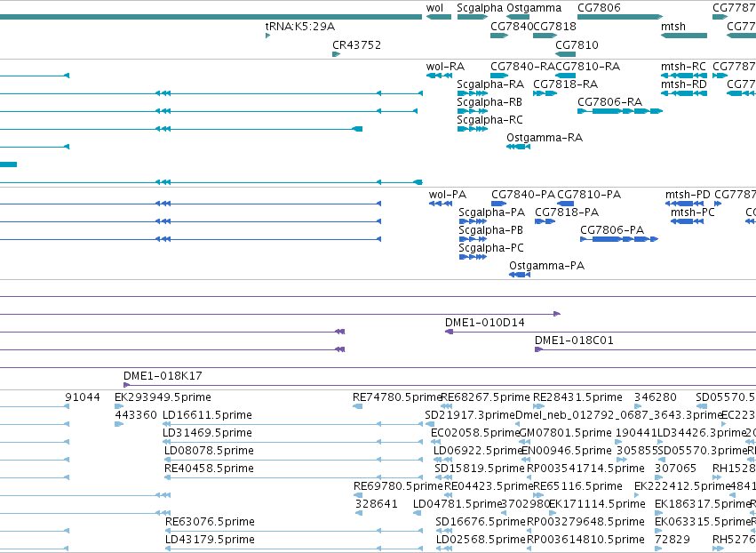Select the CG7810-PA protein feature
This screenshot has width=756, height=553.
(566, 204)
